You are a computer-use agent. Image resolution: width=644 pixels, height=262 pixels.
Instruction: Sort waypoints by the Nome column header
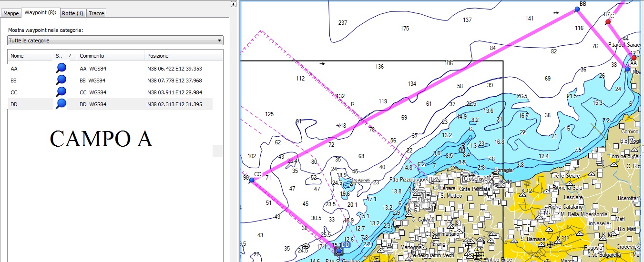coord(29,56)
